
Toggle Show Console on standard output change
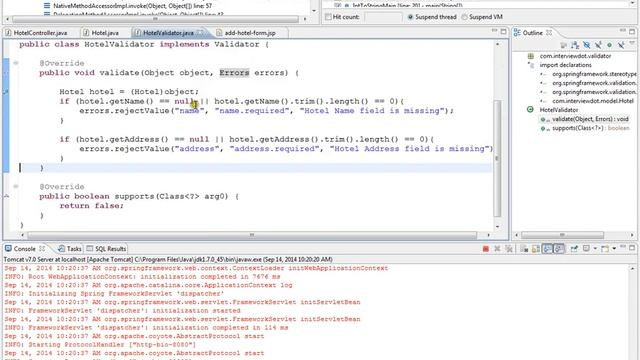tap(547, 249)
